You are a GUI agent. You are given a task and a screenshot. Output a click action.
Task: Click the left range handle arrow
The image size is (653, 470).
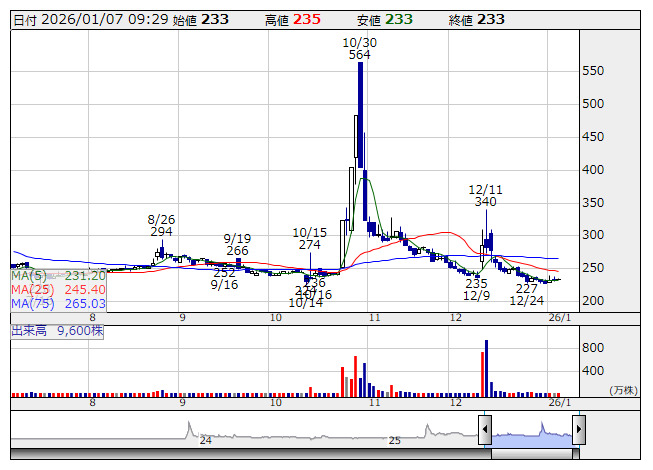coord(485,430)
